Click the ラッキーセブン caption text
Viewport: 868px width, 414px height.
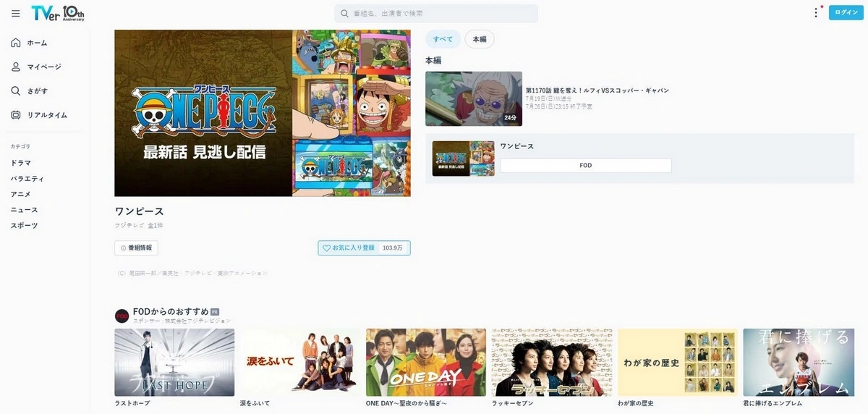point(513,403)
